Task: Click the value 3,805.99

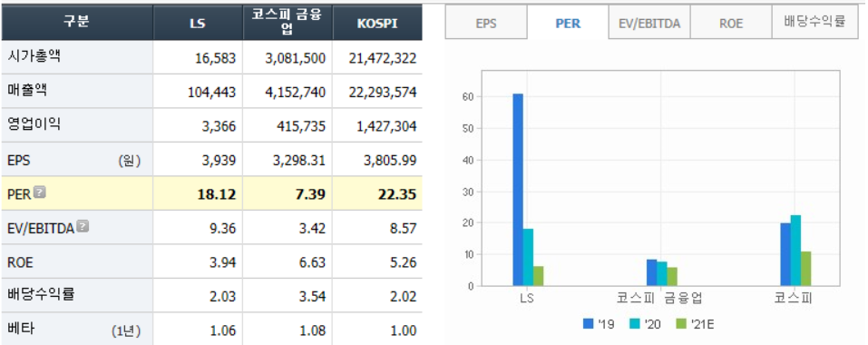Action: (391, 161)
